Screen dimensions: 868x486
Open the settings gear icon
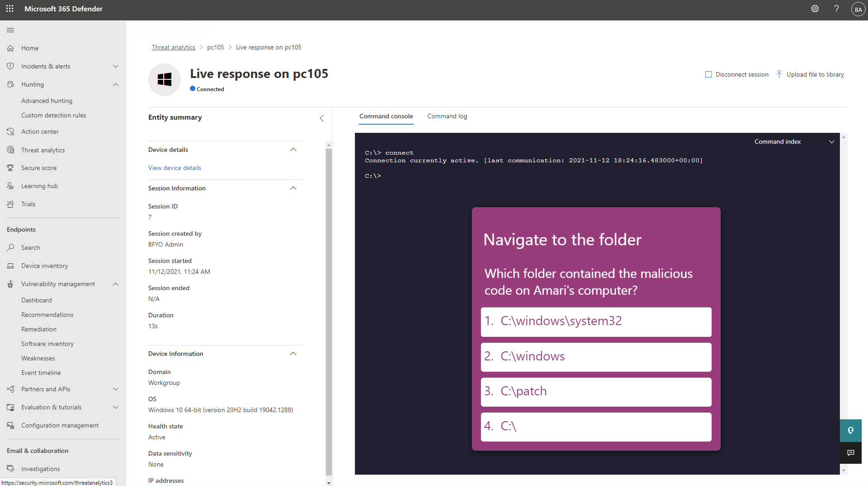coord(815,9)
